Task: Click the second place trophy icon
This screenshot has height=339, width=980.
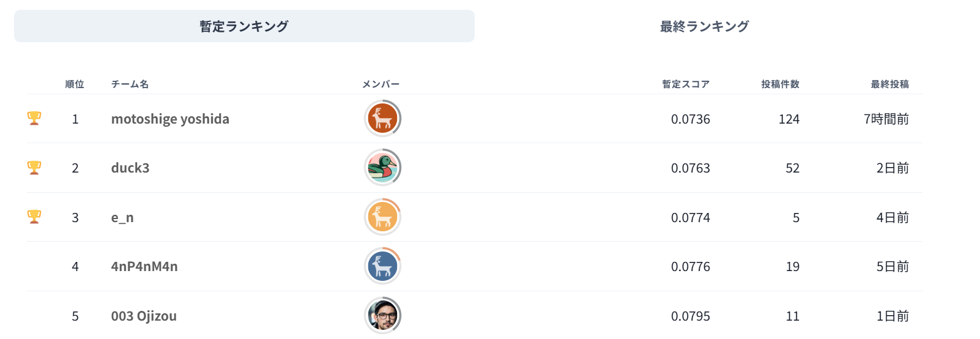Action: [x=34, y=168]
